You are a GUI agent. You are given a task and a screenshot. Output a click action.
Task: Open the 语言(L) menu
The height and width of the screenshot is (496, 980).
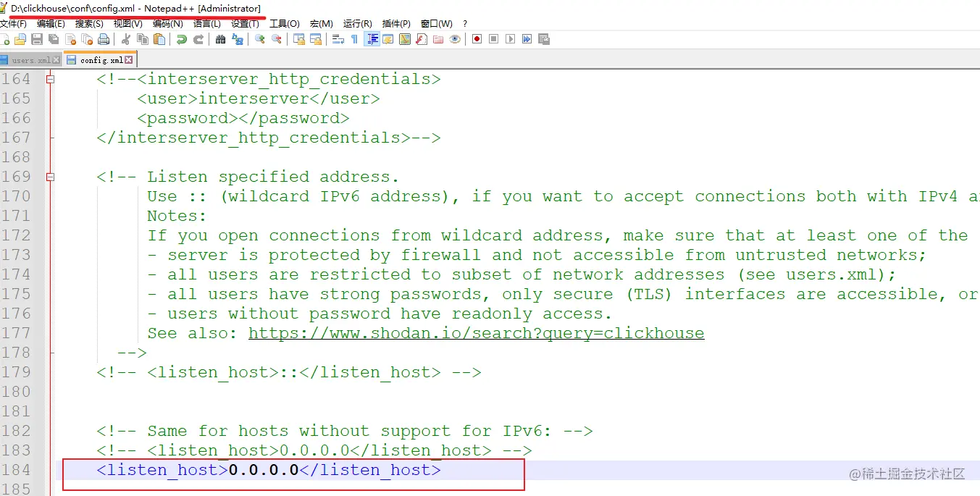[x=207, y=24]
